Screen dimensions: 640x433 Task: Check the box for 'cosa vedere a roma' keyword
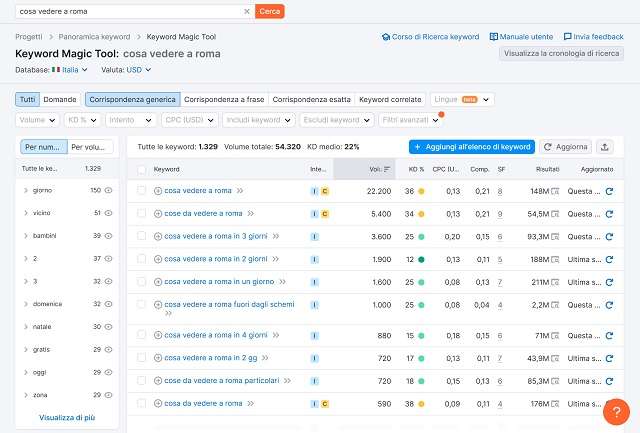[x=142, y=190]
